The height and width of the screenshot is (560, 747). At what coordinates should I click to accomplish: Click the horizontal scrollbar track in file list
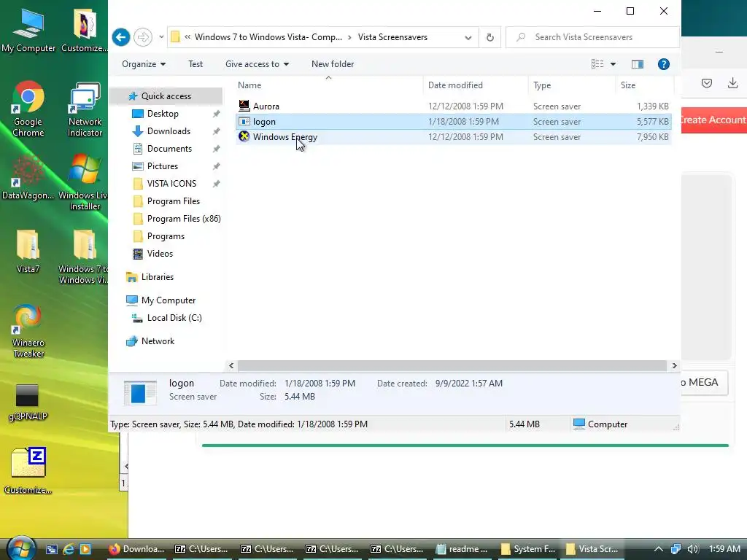click(452, 366)
